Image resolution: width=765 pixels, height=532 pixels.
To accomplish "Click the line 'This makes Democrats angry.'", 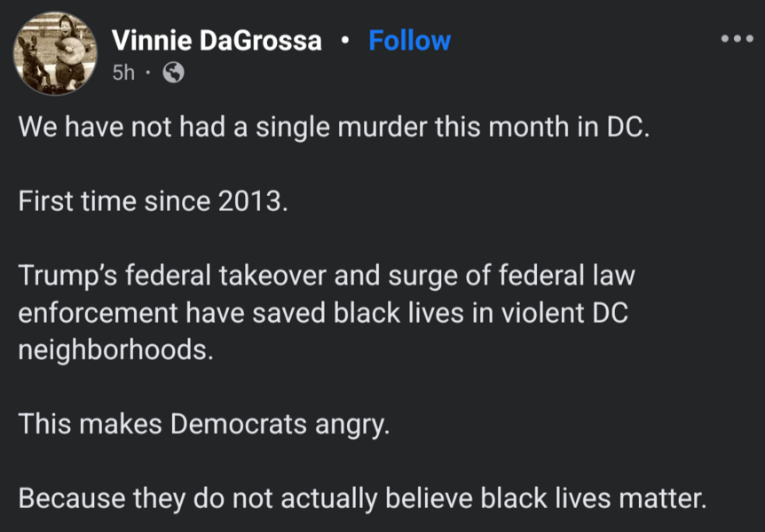I will [x=204, y=424].
